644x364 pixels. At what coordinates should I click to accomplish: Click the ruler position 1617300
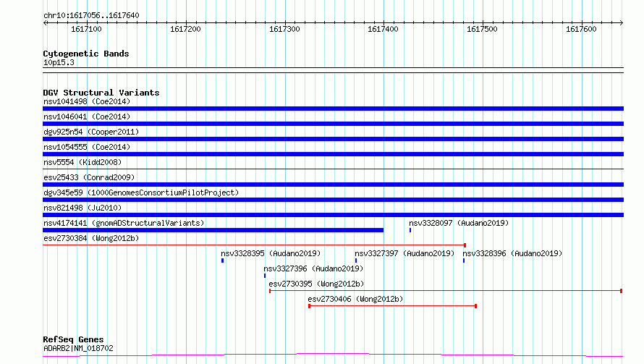284,29
